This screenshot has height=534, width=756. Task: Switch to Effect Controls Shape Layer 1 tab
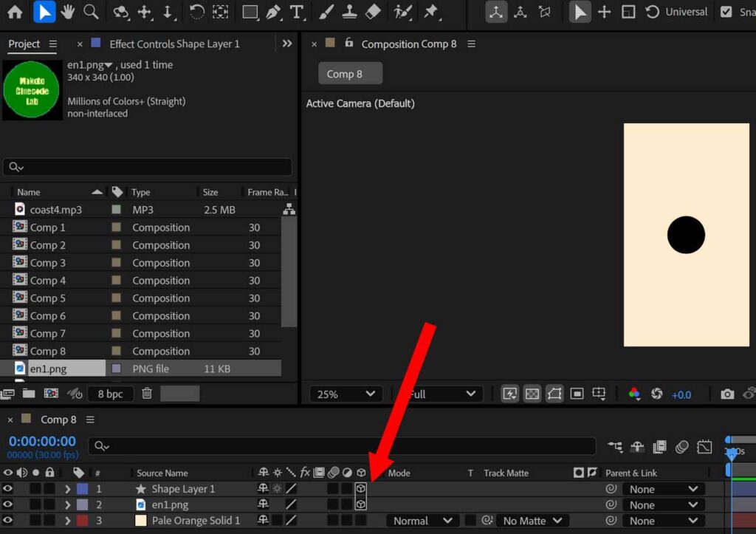pos(174,44)
